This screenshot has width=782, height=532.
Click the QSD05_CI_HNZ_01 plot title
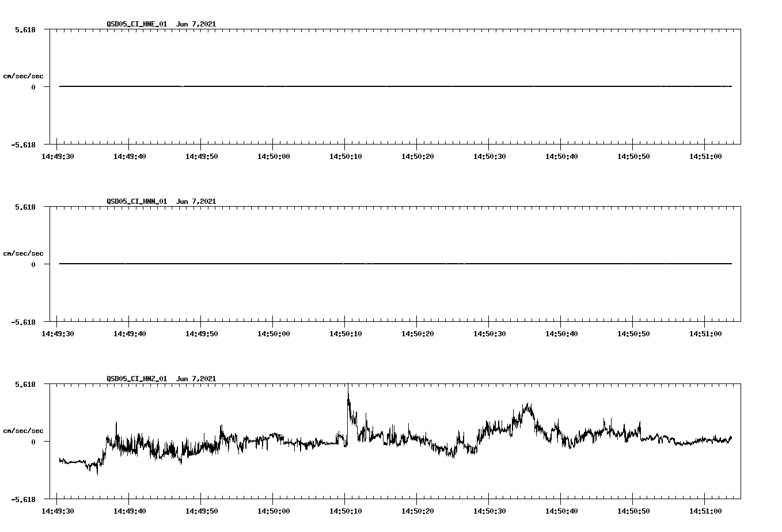coord(161,379)
